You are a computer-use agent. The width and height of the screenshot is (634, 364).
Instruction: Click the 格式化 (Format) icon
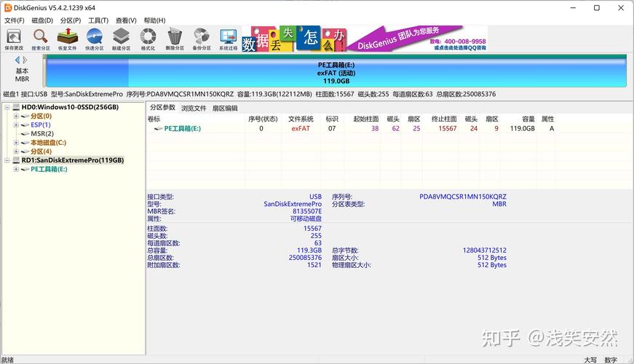tap(148, 39)
